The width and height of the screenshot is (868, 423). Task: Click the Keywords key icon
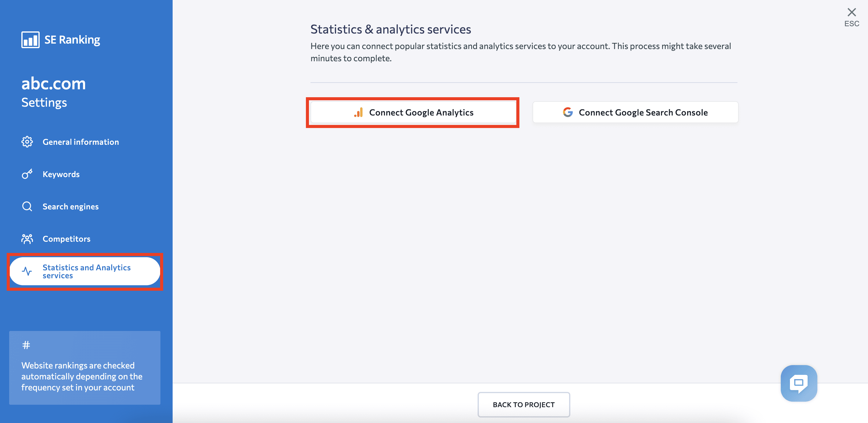coord(27,174)
